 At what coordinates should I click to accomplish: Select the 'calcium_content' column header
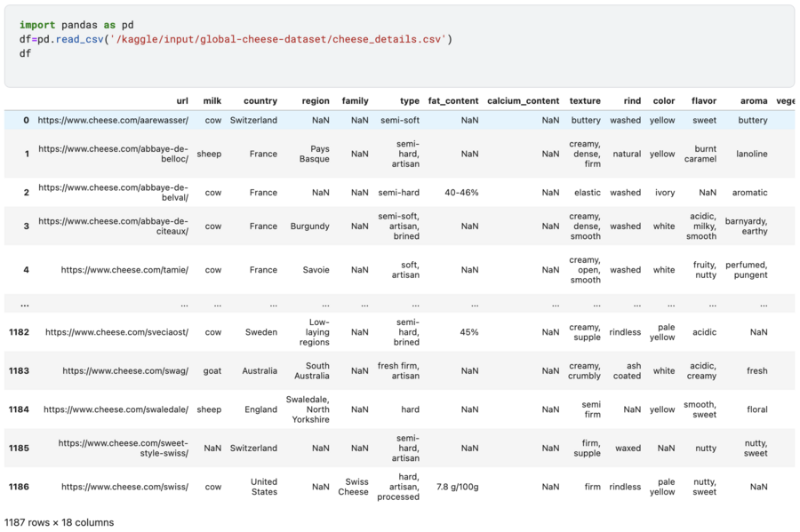pyautogui.click(x=523, y=101)
